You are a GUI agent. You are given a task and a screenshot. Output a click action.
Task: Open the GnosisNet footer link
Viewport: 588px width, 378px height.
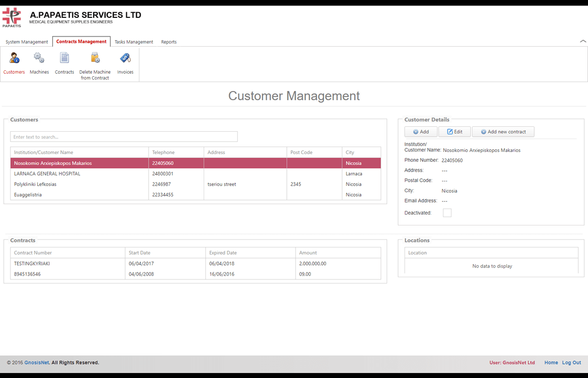pyautogui.click(x=36, y=363)
